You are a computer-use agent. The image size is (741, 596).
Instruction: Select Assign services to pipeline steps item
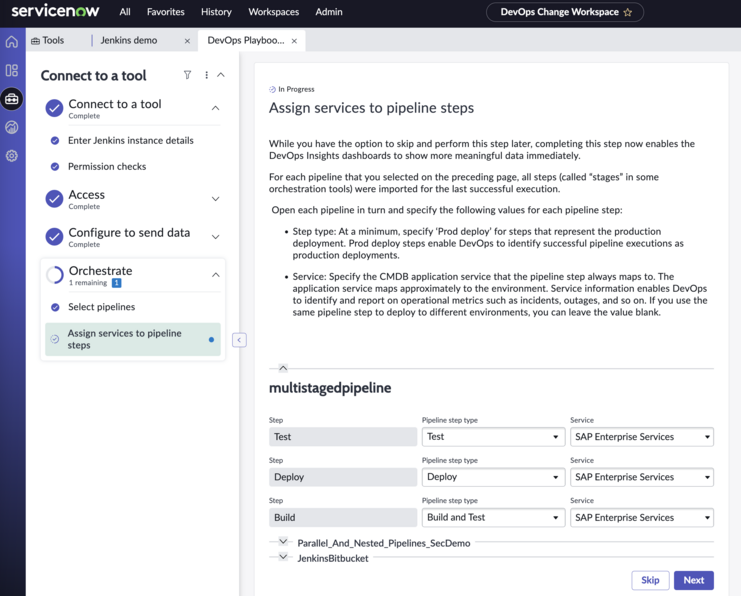tap(133, 339)
